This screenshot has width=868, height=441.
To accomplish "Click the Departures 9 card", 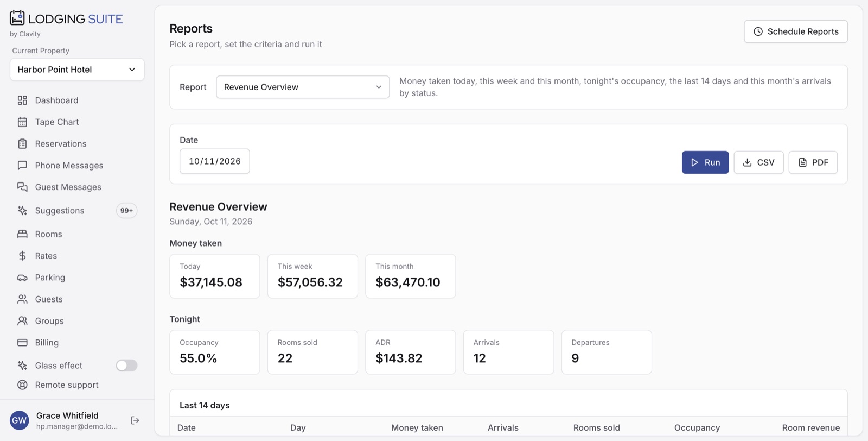I will pyautogui.click(x=607, y=352).
